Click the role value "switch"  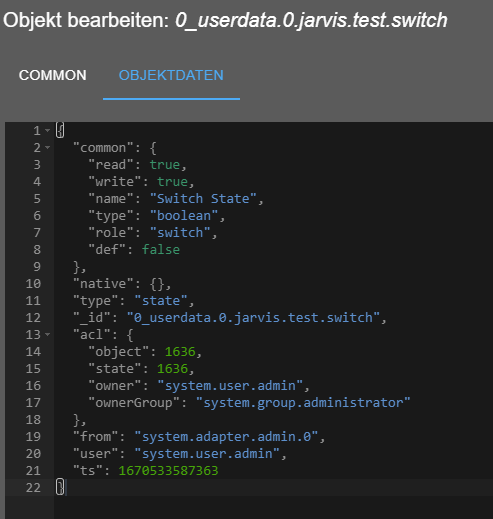coord(180,233)
